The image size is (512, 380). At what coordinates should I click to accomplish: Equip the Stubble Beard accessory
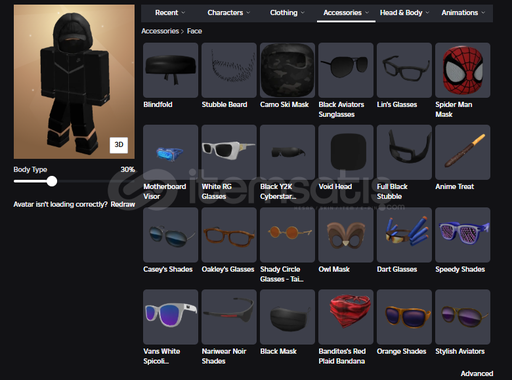pyautogui.click(x=229, y=70)
